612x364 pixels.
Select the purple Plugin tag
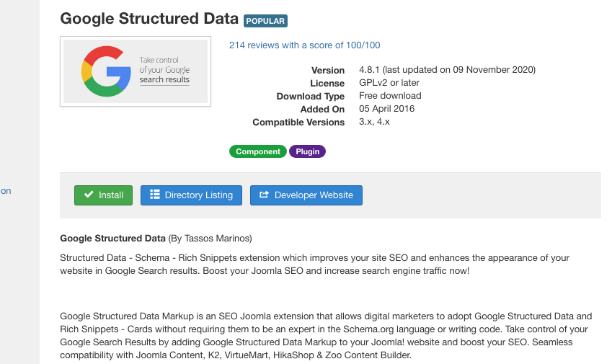click(x=307, y=151)
